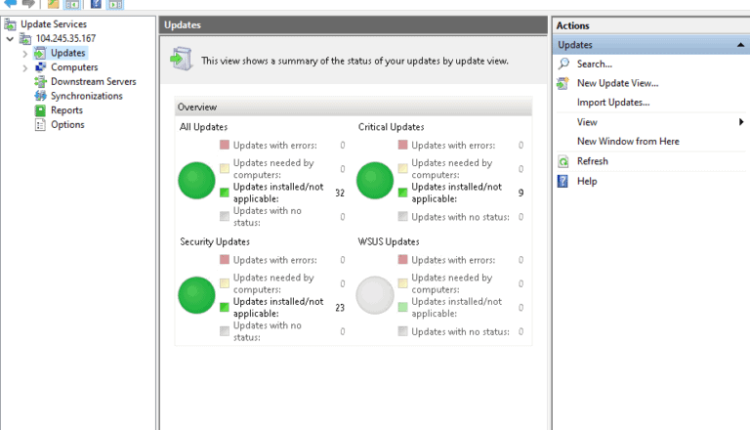The width and height of the screenshot is (750, 430).
Task: Click the All Updates green status circle
Action: (x=196, y=181)
